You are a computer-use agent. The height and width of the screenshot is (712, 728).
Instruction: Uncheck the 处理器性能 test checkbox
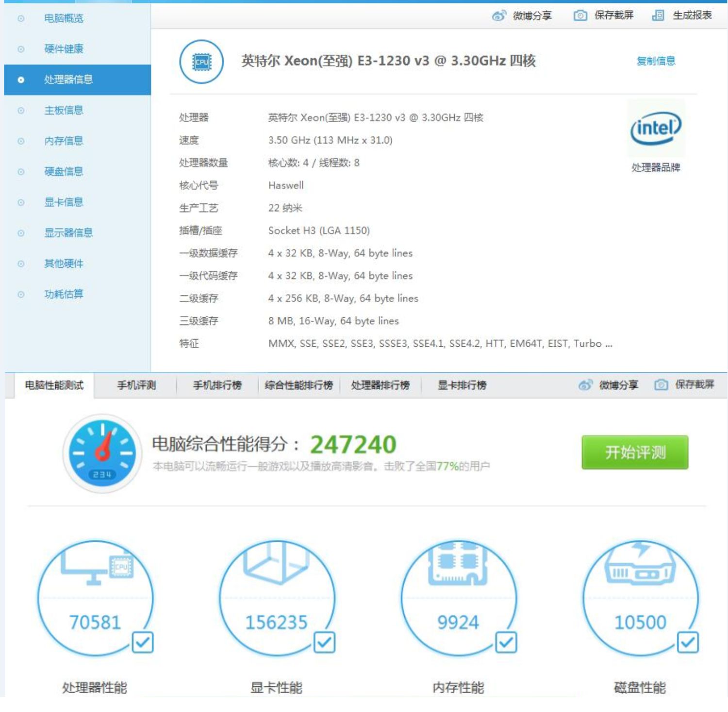pos(143,643)
